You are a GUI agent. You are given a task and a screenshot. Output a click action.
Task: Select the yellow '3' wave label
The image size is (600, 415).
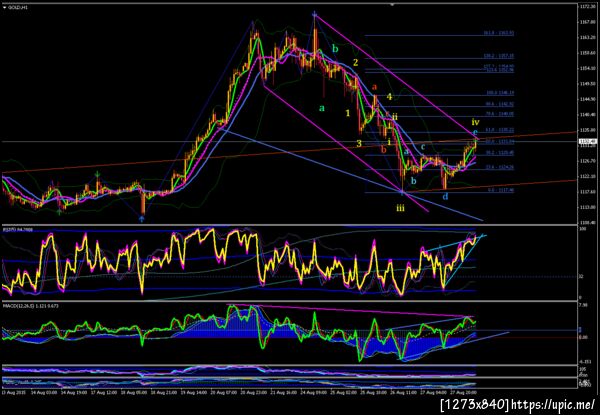click(359, 143)
